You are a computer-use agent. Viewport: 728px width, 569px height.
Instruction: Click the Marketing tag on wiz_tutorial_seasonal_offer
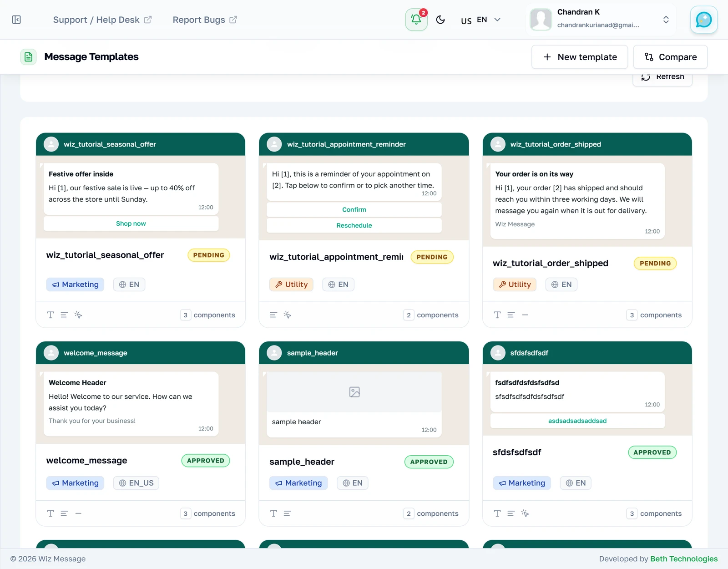(75, 284)
